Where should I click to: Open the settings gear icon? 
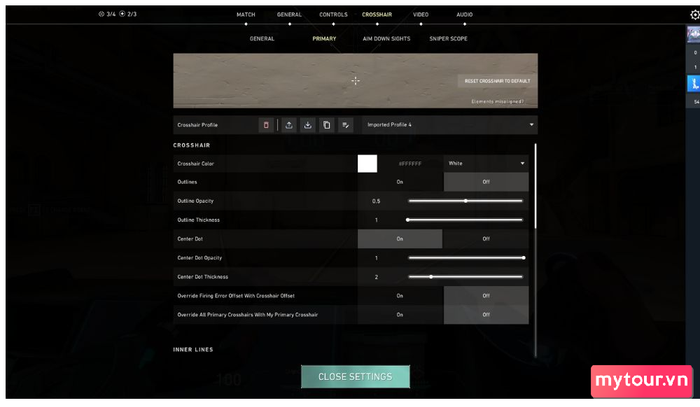[x=692, y=12]
